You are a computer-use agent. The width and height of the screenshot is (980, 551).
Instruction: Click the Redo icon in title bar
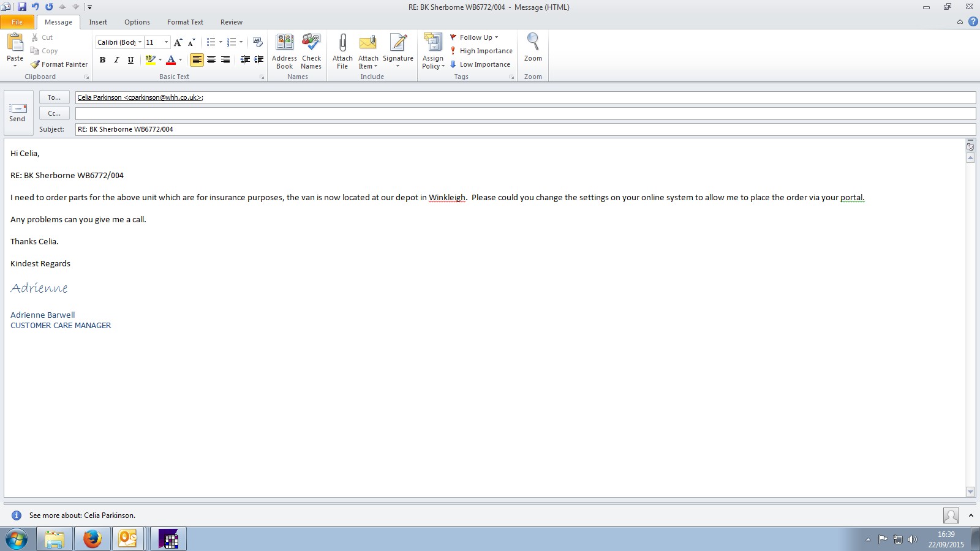[x=49, y=7]
